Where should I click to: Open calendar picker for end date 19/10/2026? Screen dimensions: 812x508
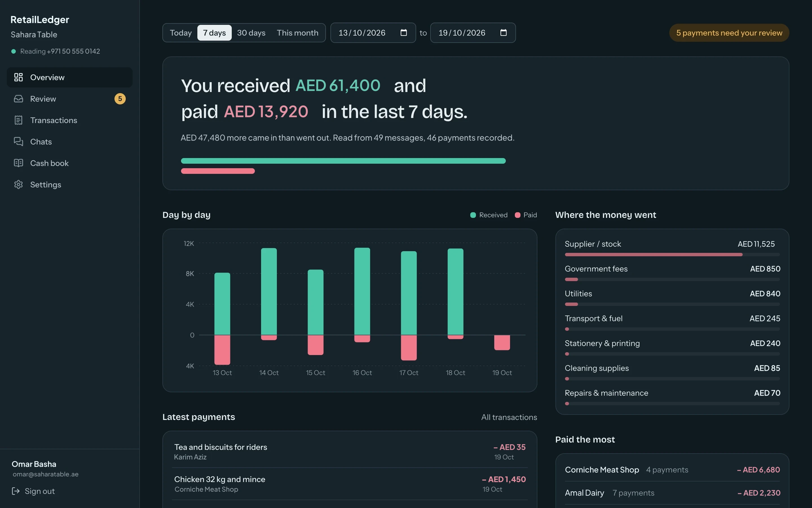pyautogui.click(x=503, y=32)
